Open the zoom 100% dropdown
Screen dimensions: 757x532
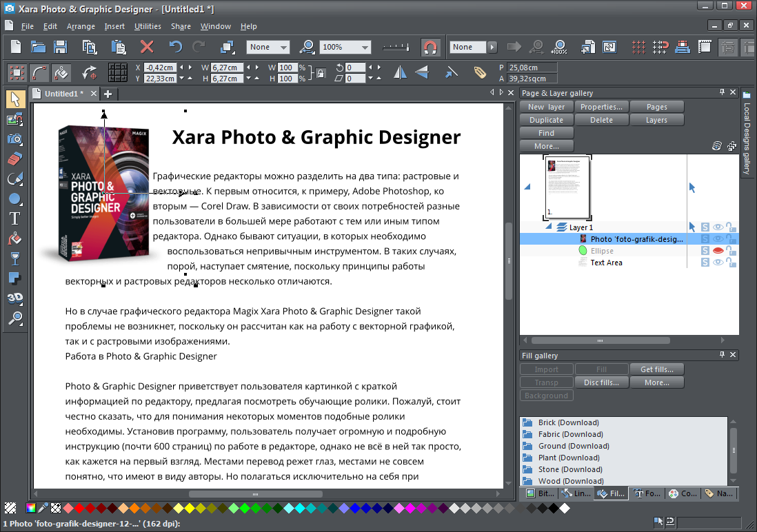tap(365, 48)
